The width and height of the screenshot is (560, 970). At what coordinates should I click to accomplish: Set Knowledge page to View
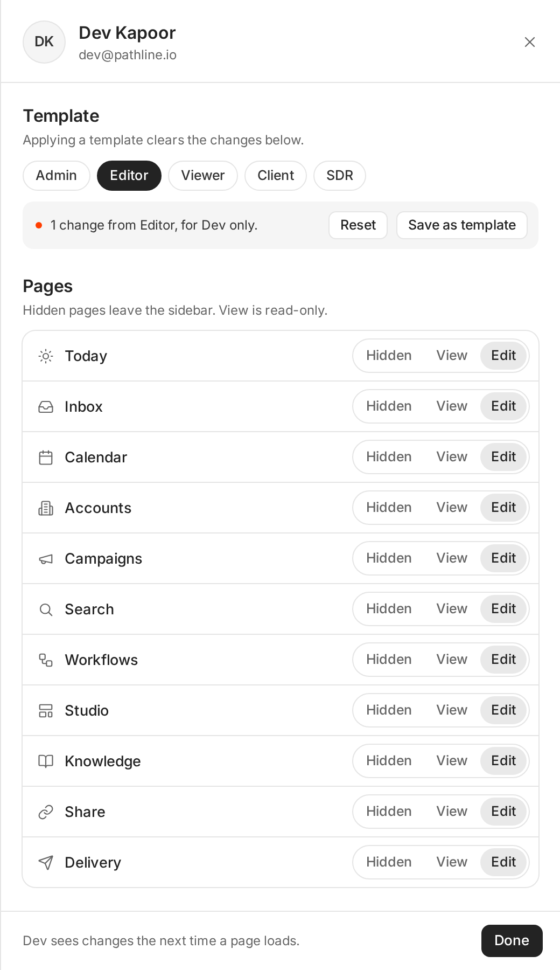pyautogui.click(x=452, y=761)
